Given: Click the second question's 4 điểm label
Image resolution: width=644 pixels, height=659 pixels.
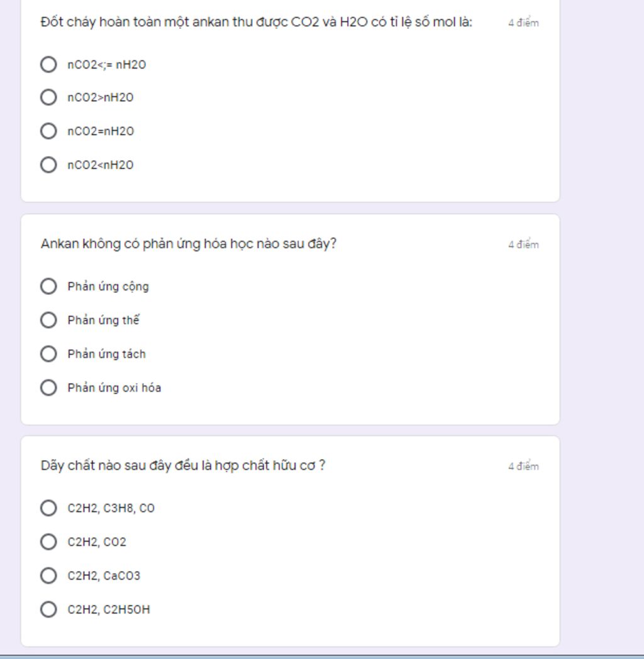Looking at the screenshot, I should pos(523,244).
